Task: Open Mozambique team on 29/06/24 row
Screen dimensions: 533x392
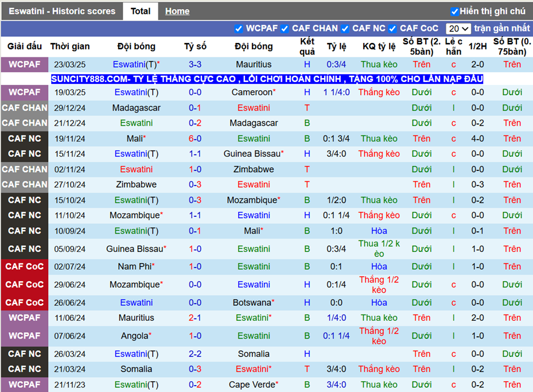Action: 137,285
